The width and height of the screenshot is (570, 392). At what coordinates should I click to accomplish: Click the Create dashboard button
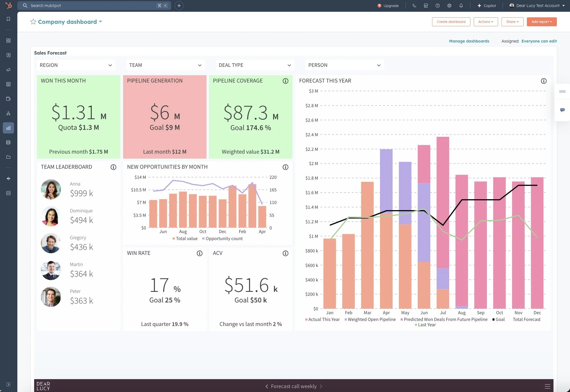pyautogui.click(x=451, y=22)
